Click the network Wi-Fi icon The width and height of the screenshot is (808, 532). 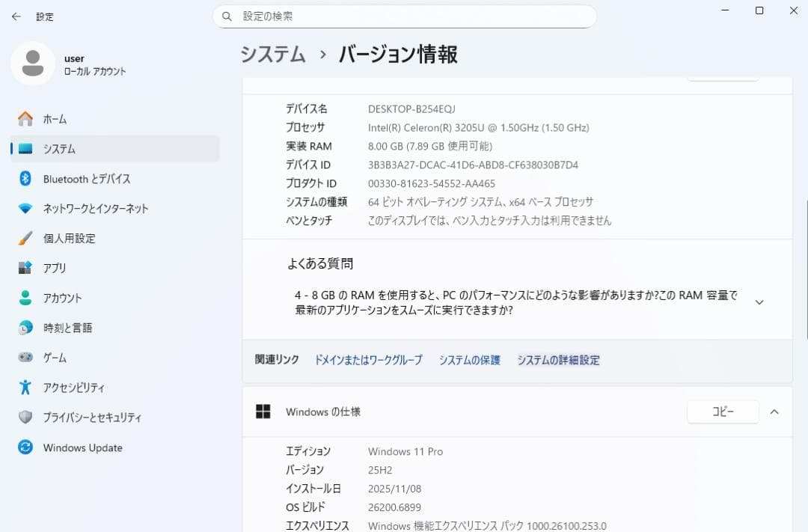[x=25, y=208]
